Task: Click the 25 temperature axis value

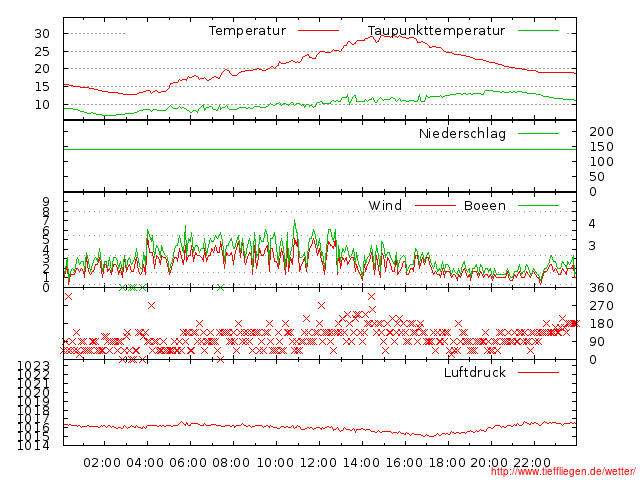Action: pos(42,51)
